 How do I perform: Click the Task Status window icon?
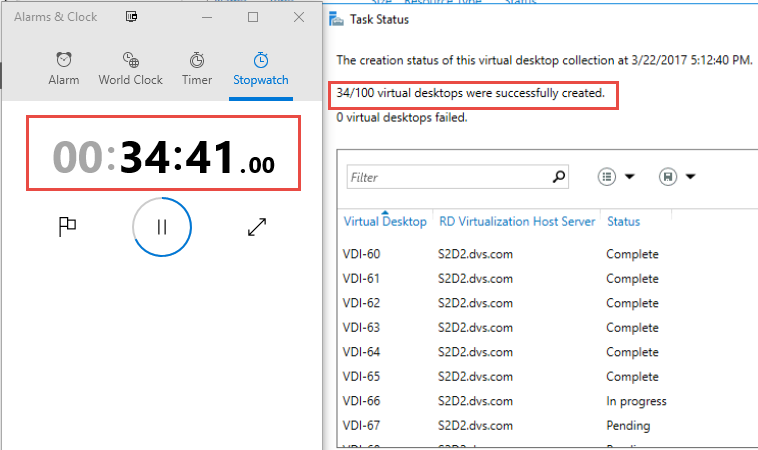(x=336, y=19)
